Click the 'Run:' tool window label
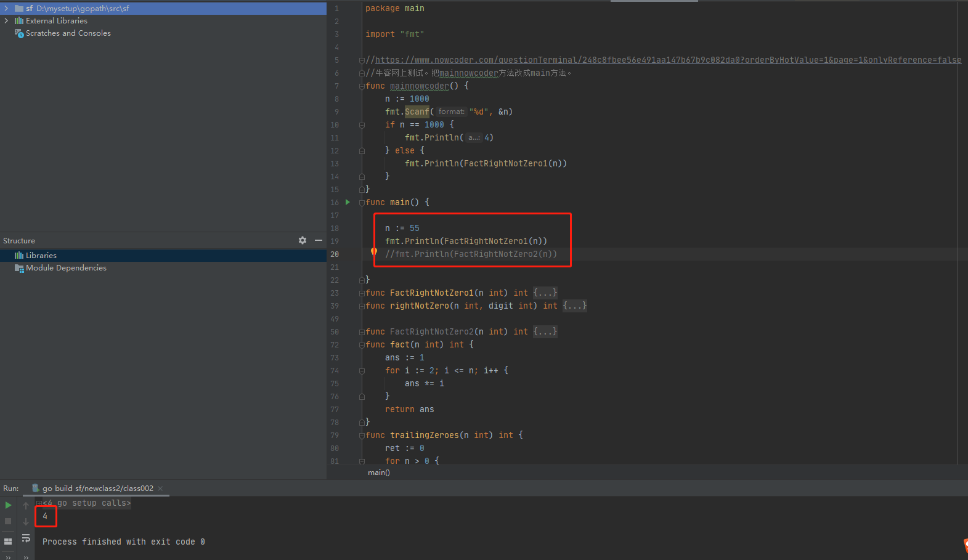The image size is (968, 560). point(11,489)
